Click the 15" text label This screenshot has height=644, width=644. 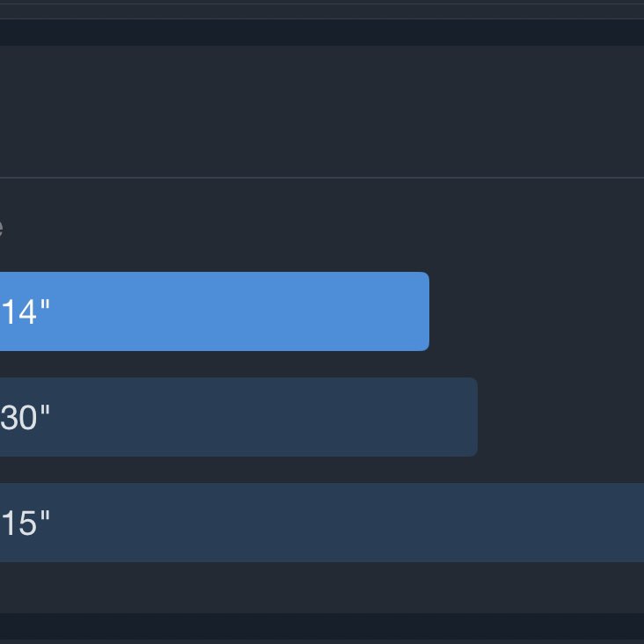click(25, 523)
